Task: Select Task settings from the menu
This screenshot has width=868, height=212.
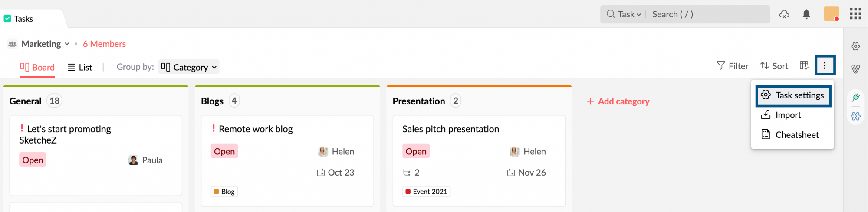Action: 793,95
